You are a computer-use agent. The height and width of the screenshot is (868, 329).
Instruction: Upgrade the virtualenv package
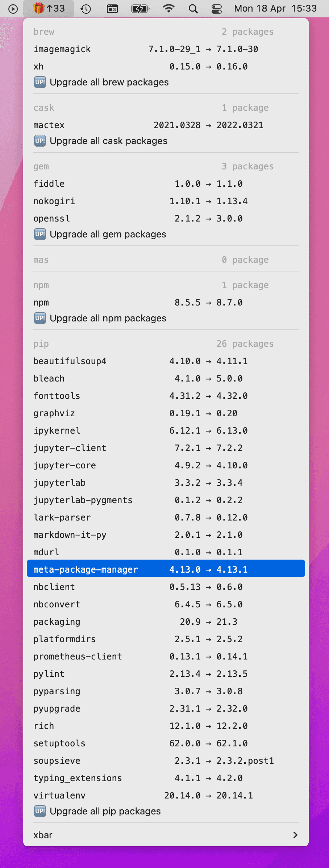point(166,796)
